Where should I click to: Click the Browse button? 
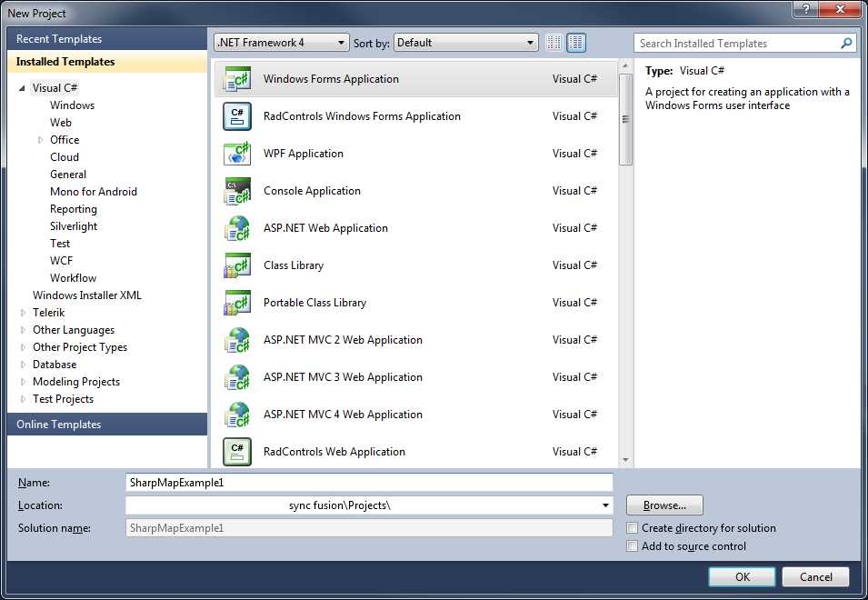(x=664, y=505)
